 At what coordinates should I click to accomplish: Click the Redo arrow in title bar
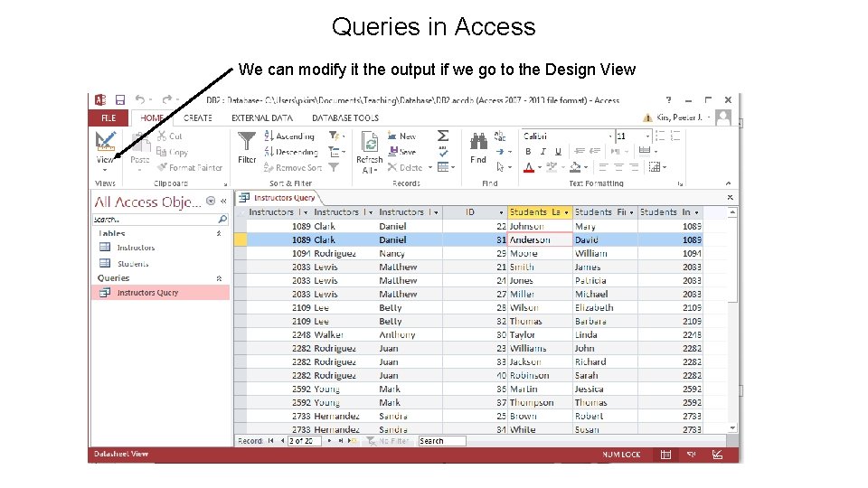166,99
